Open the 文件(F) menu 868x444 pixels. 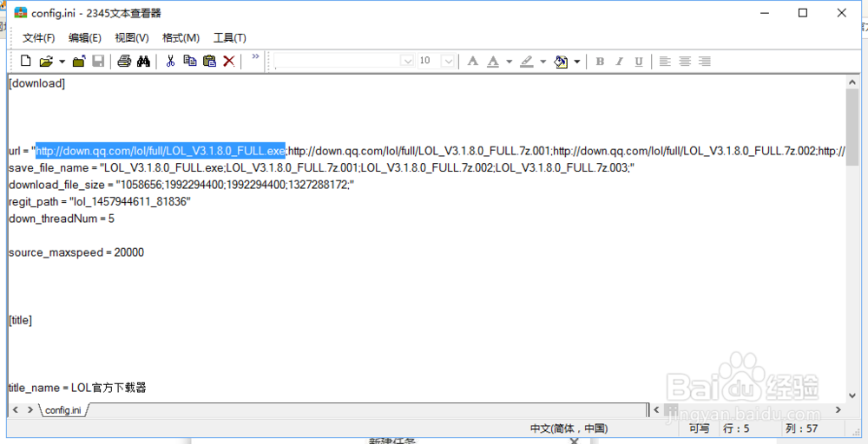39,37
